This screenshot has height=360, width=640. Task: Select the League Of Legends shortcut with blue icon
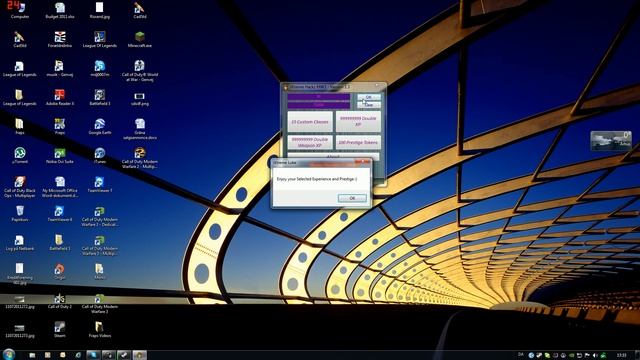tap(100, 40)
